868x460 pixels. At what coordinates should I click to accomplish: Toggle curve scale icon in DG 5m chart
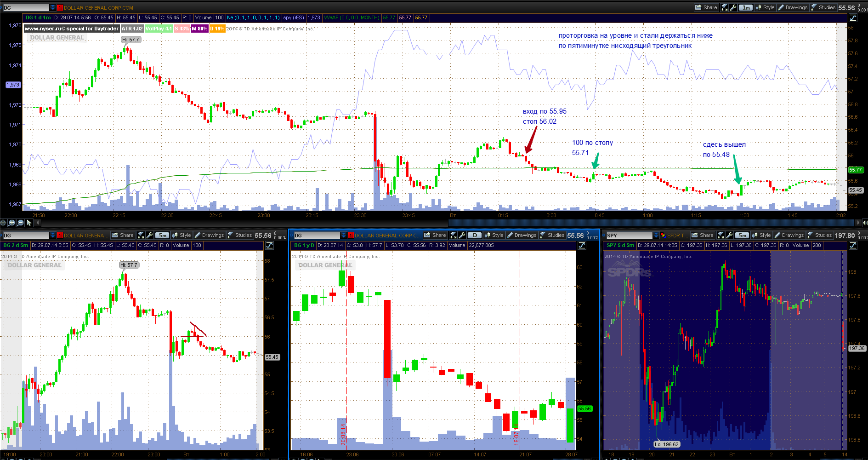(269, 245)
